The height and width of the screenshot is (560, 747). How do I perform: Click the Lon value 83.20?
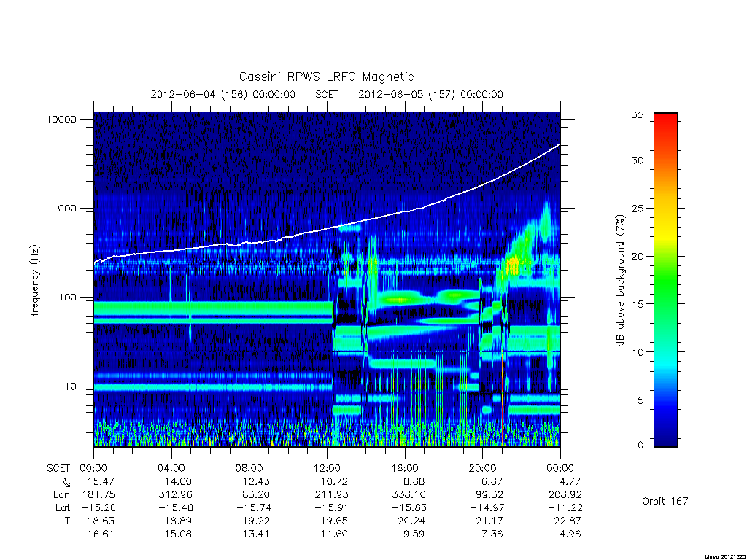pos(256,495)
